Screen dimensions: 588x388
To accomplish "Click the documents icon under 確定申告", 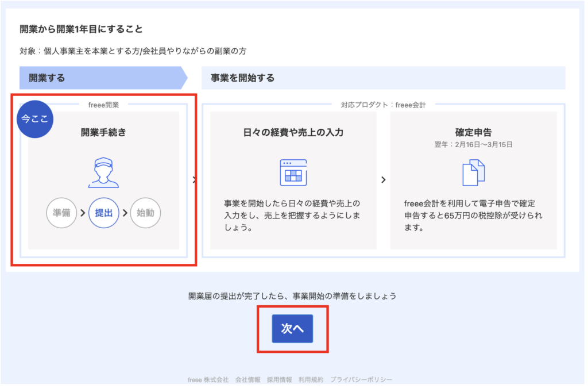I will pos(473,172).
